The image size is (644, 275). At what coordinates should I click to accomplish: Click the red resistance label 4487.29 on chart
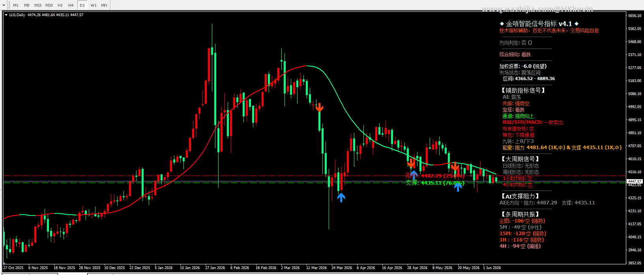coord(435,176)
